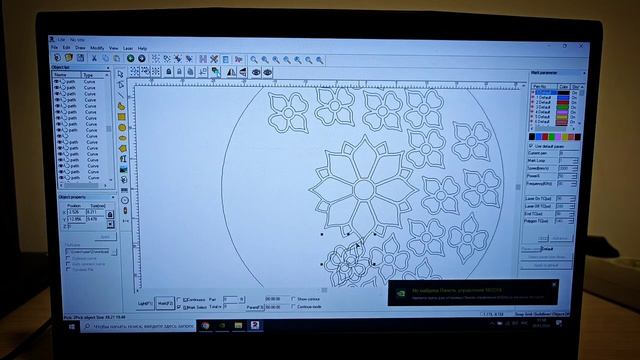
Task: Open the Draw menu
Action: point(80,48)
